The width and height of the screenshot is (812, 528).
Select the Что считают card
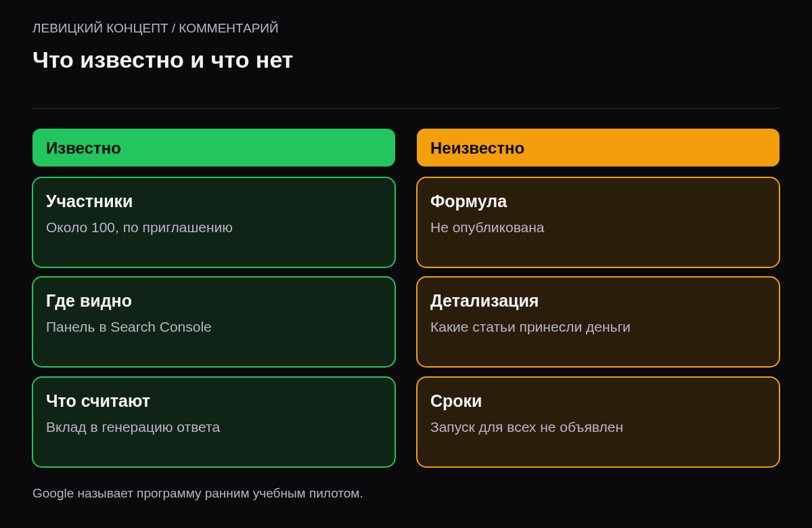(214, 422)
